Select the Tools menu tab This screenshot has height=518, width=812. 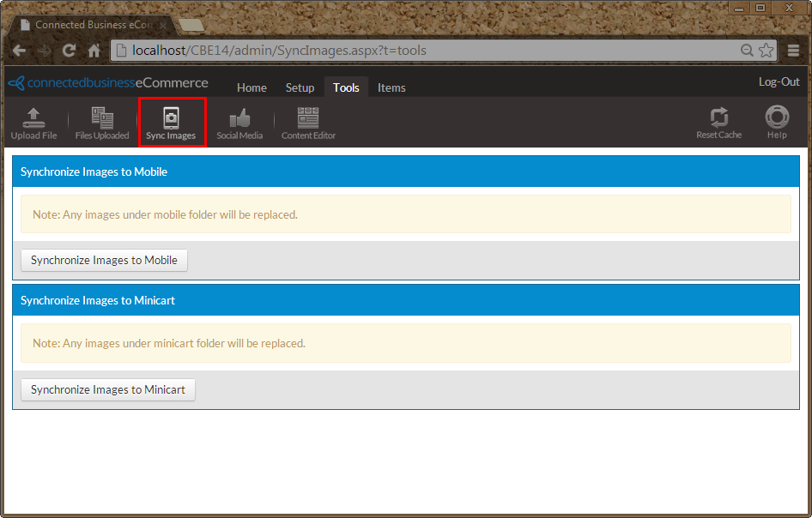coord(346,87)
